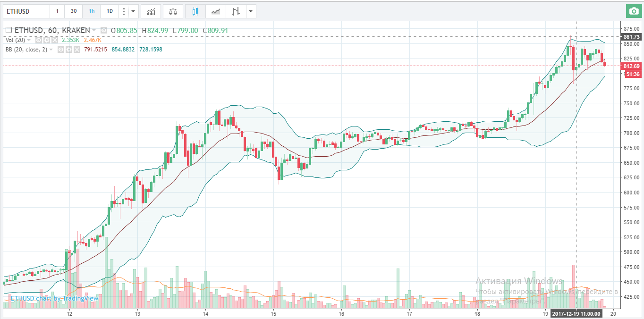This screenshot has width=644, height=319.
Task: Select the 1D timeframe
Action: pos(110,11)
